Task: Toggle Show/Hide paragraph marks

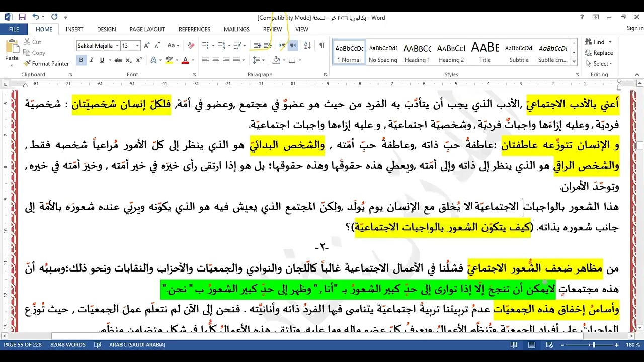Action: click(x=322, y=46)
